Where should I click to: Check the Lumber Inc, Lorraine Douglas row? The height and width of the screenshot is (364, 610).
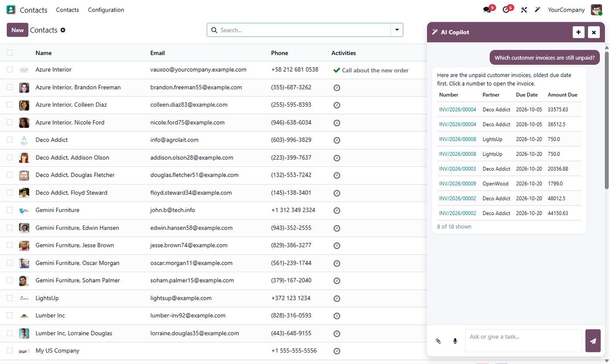coord(10,333)
